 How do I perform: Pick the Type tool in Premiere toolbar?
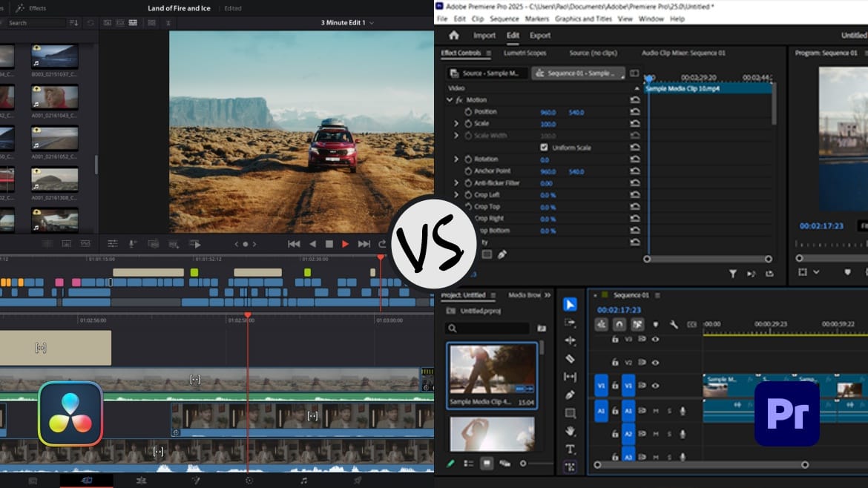(x=570, y=449)
